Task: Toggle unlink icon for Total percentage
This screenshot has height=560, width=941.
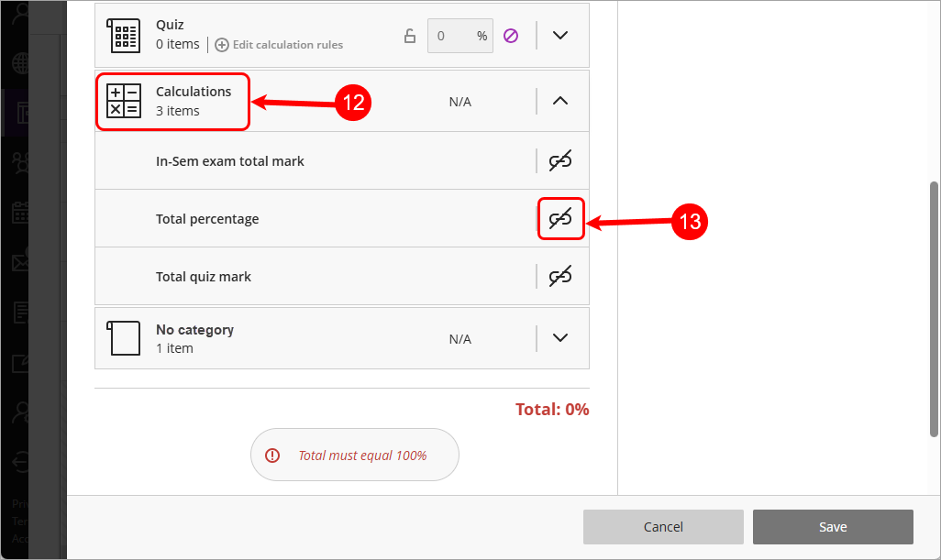Action: [x=560, y=219]
